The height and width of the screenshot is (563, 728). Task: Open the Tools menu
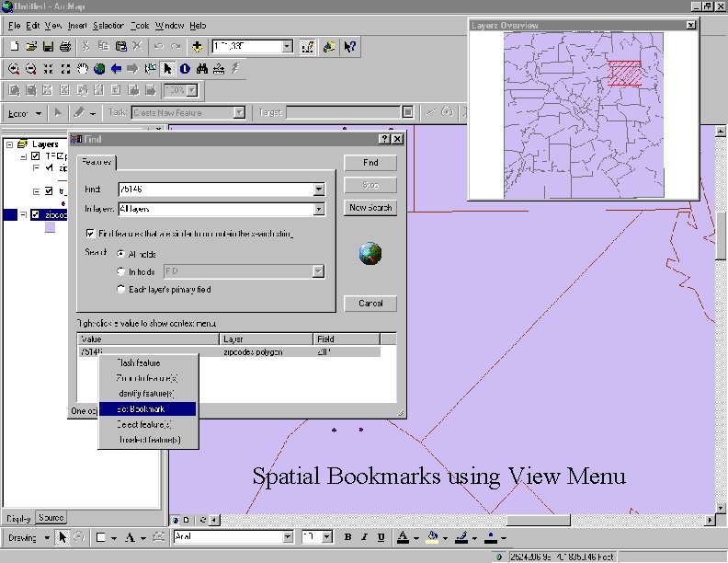click(x=140, y=26)
